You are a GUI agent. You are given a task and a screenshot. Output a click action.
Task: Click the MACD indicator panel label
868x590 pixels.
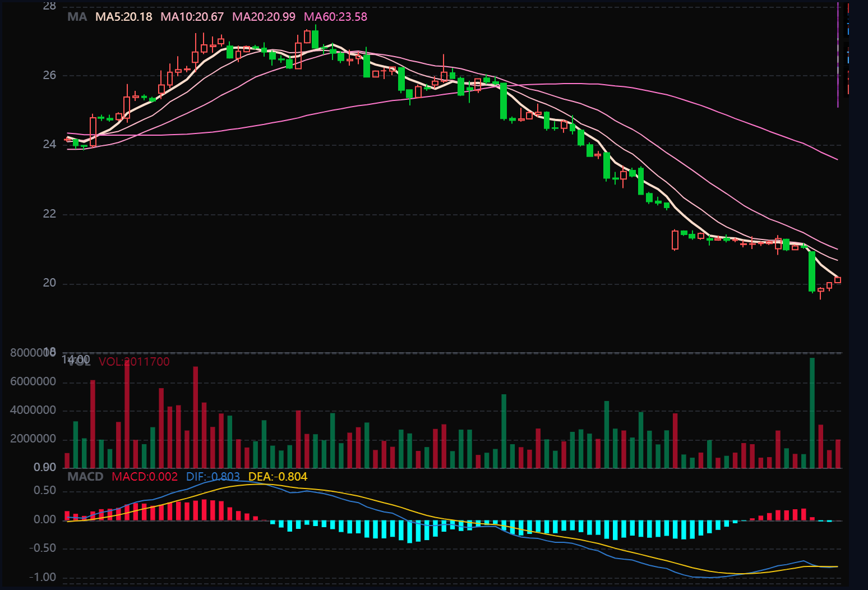point(85,477)
